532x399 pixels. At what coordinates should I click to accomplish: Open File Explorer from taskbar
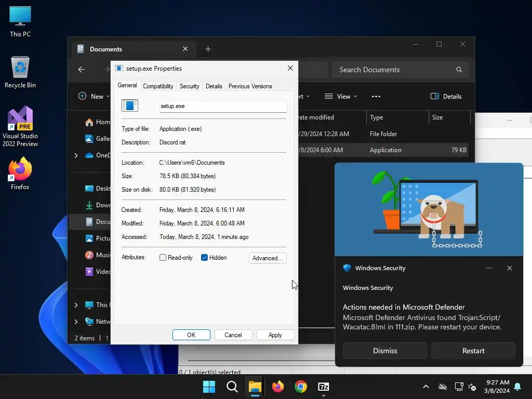pyautogui.click(x=255, y=387)
